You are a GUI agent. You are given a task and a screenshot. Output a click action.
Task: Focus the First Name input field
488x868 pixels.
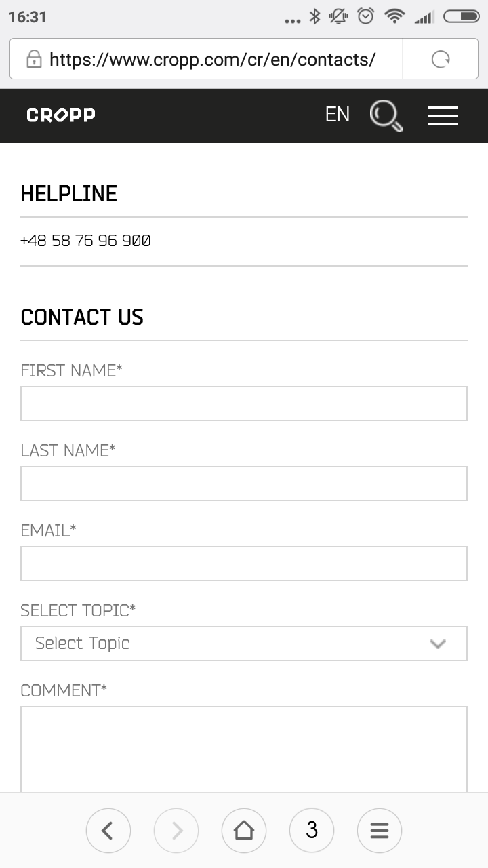click(244, 403)
